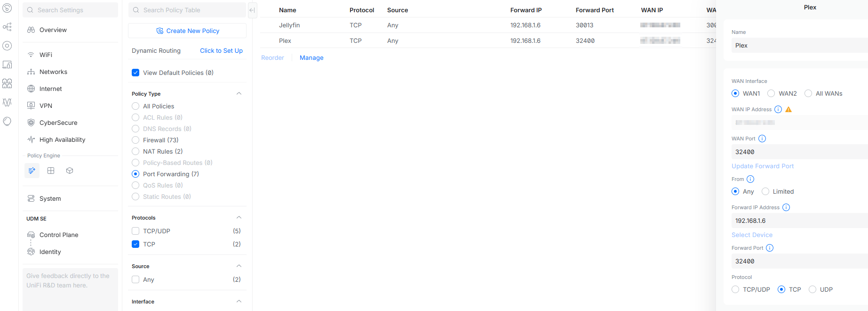This screenshot has height=311, width=868.
Task: Click the Select Device link
Action: (x=752, y=235)
